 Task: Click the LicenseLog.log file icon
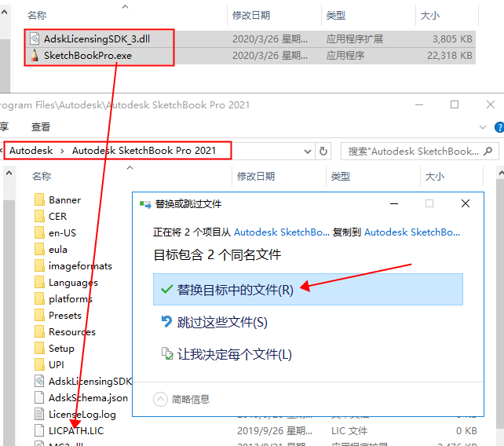click(39, 415)
